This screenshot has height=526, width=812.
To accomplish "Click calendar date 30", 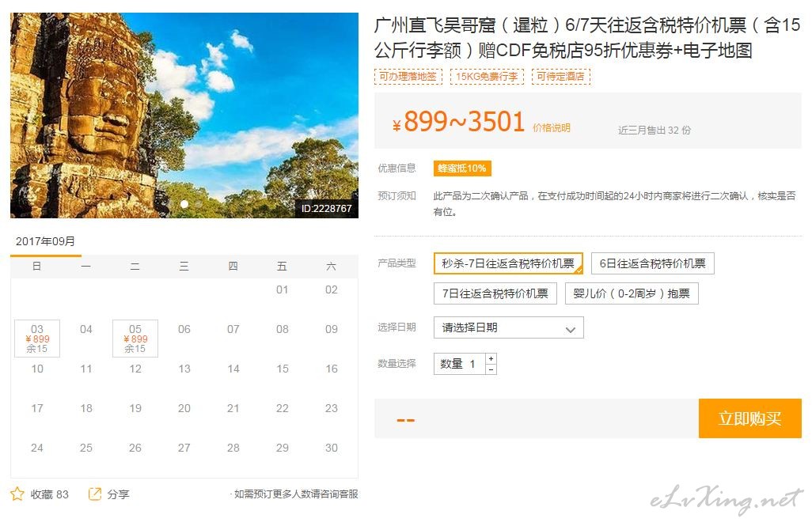I will [332, 448].
